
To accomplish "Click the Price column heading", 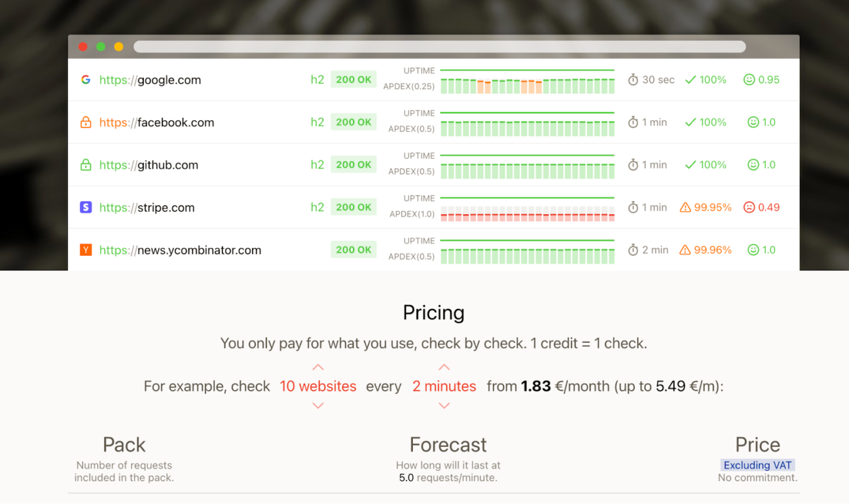I will pos(758,445).
